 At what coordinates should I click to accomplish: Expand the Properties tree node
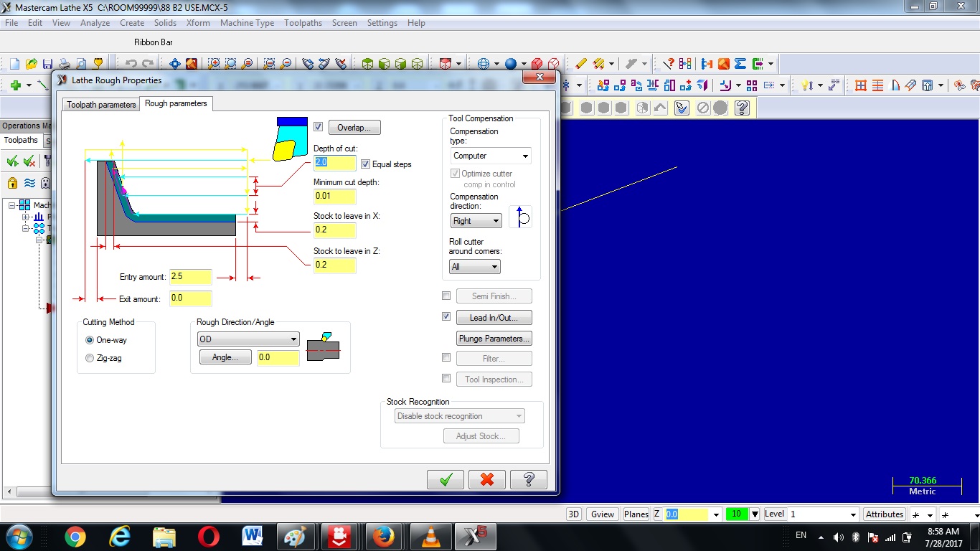click(26, 217)
